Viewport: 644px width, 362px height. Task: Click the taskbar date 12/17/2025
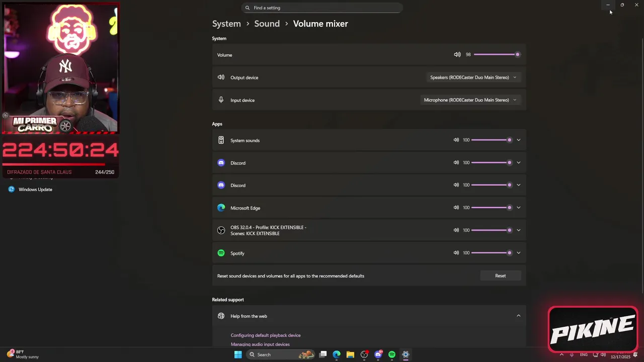[x=620, y=357]
